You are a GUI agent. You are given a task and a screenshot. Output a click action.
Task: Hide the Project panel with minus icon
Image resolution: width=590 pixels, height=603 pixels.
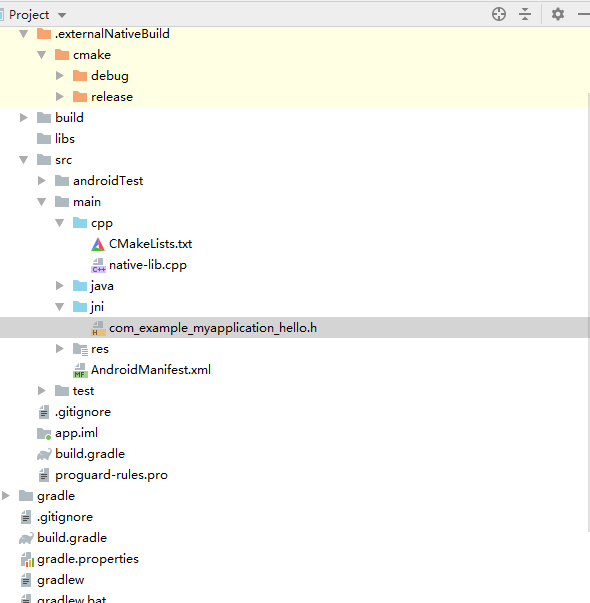(584, 15)
